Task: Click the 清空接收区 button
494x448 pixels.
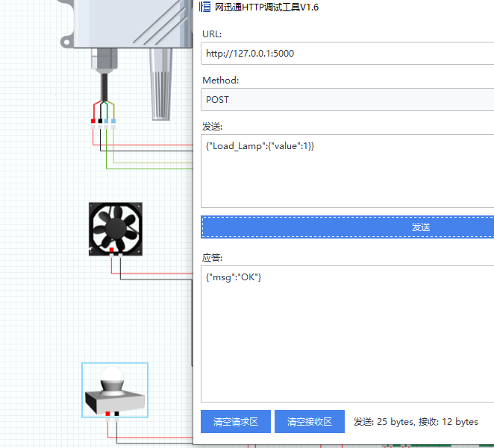Action: (x=309, y=422)
